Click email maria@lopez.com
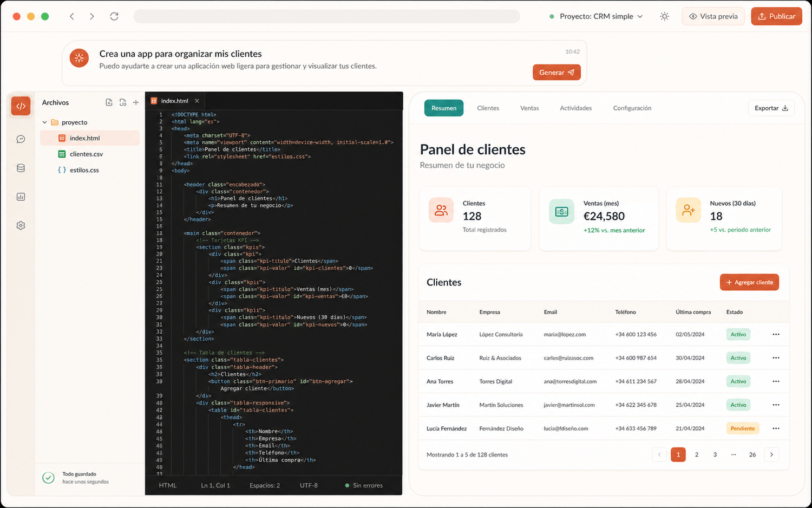The width and height of the screenshot is (812, 508). coord(565,335)
